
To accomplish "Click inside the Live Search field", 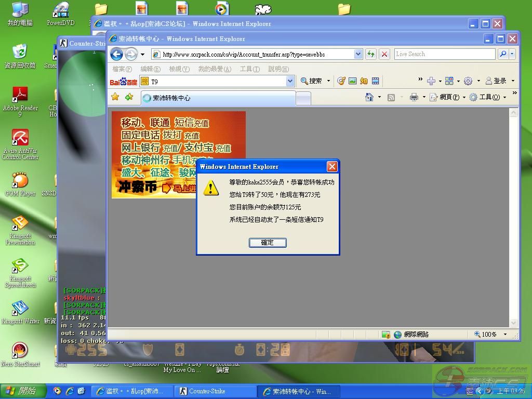I will (x=444, y=54).
